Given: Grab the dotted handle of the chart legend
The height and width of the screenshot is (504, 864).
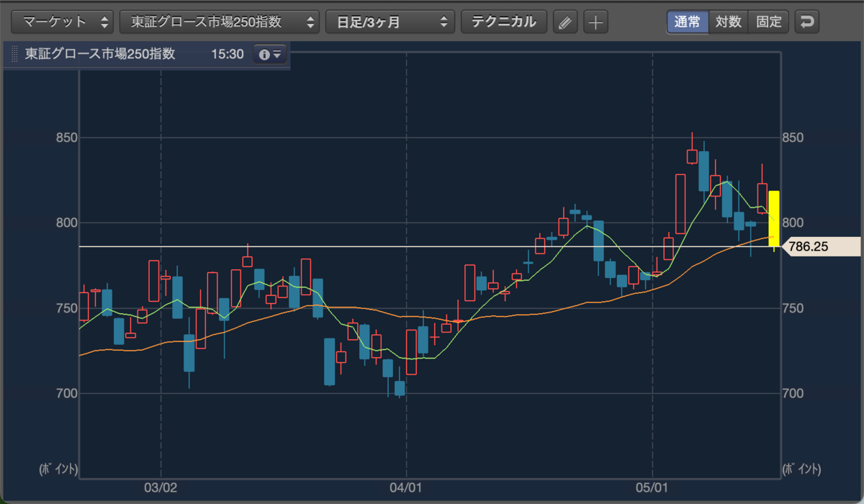Looking at the screenshot, I should click(x=14, y=55).
